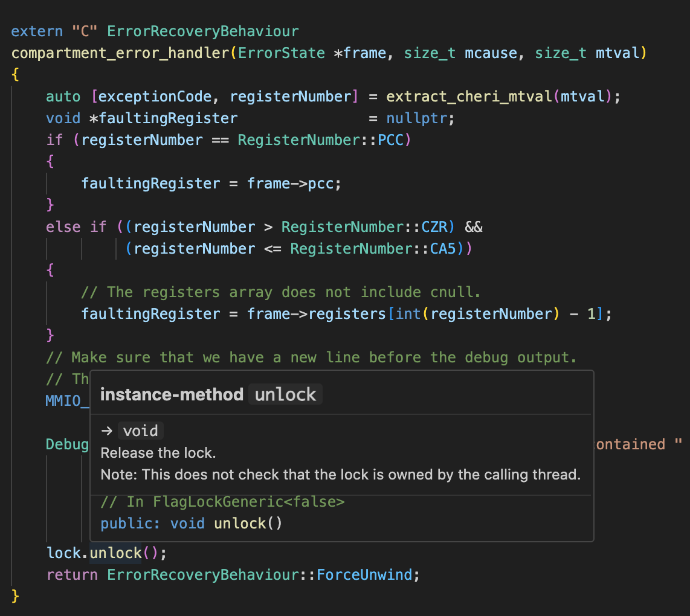Click the ForceUnwind enum value
The height and width of the screenshot is (616, 690).
tap(364, 575)
